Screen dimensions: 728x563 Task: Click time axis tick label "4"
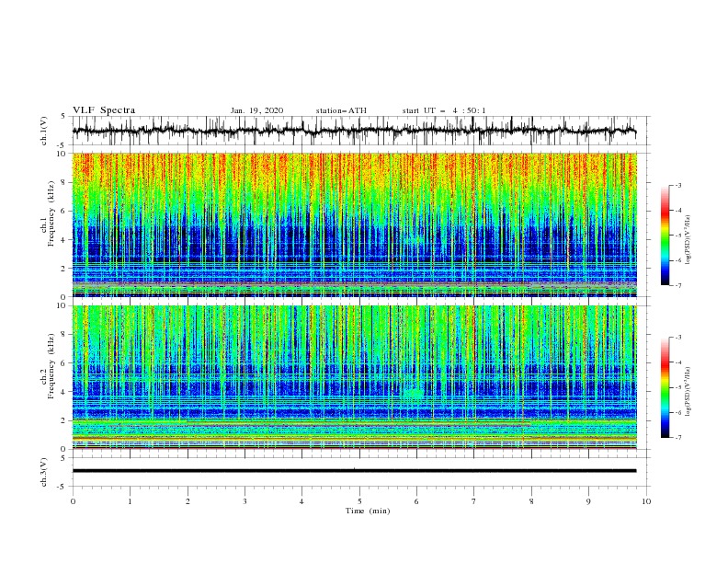(301, 501)
